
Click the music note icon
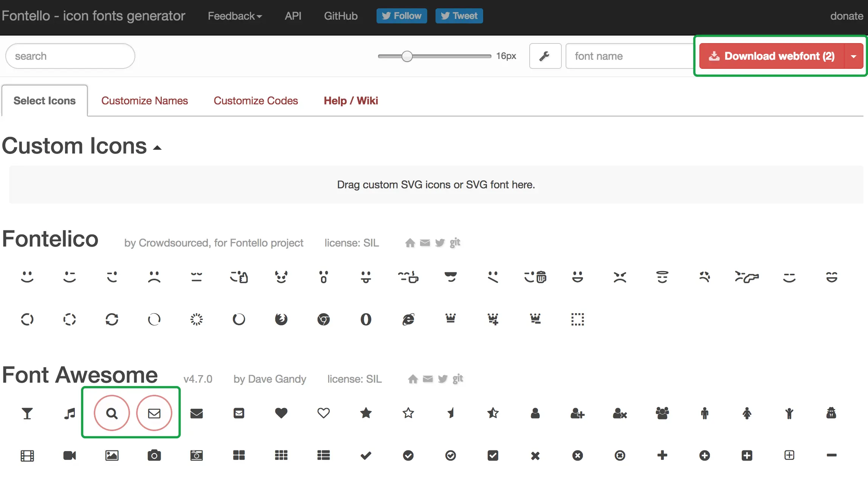click(x=70, y=413)
